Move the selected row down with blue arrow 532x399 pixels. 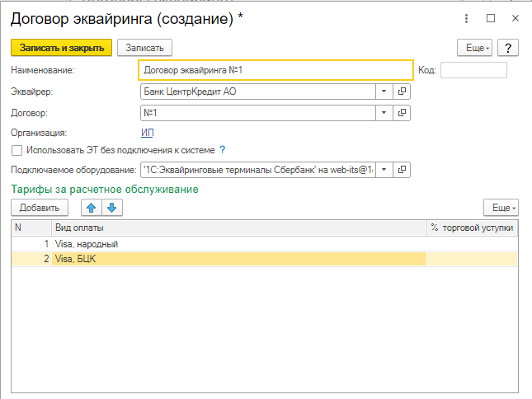point(112,208)
